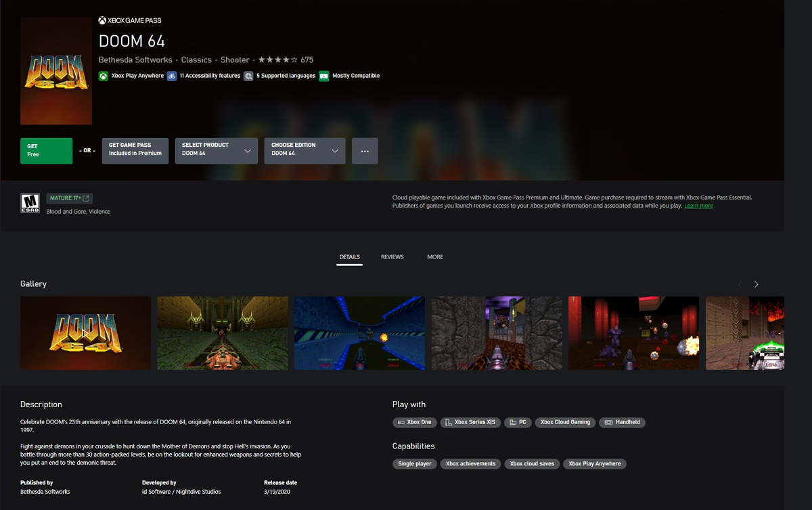Click the star rating 675 reviews

click(286, 60)
